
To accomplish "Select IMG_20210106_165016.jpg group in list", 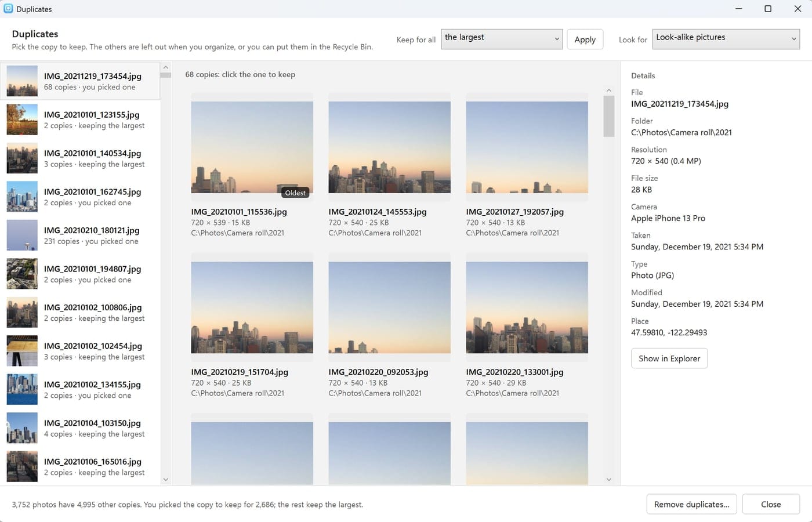I will 80,467.
